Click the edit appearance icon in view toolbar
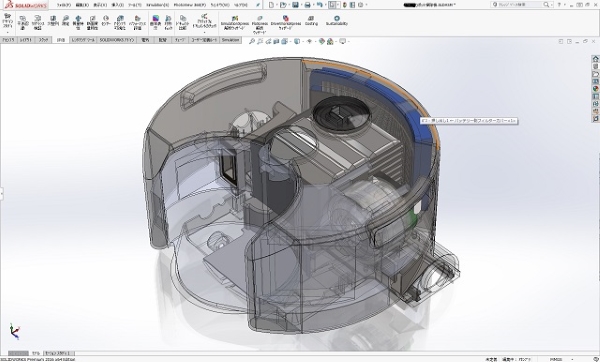Image resolution: width=600 pixels, height=362 pixels. (x=321, y=41)
